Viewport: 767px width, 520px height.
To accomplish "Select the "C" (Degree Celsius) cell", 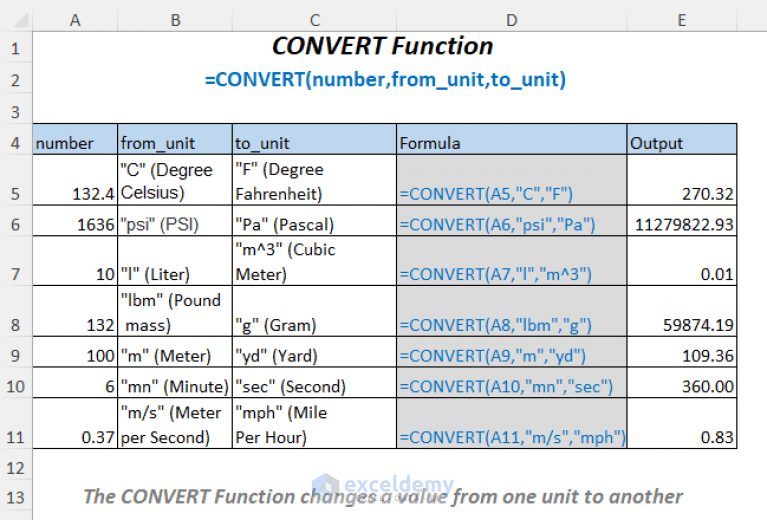I will coord(175,180).
